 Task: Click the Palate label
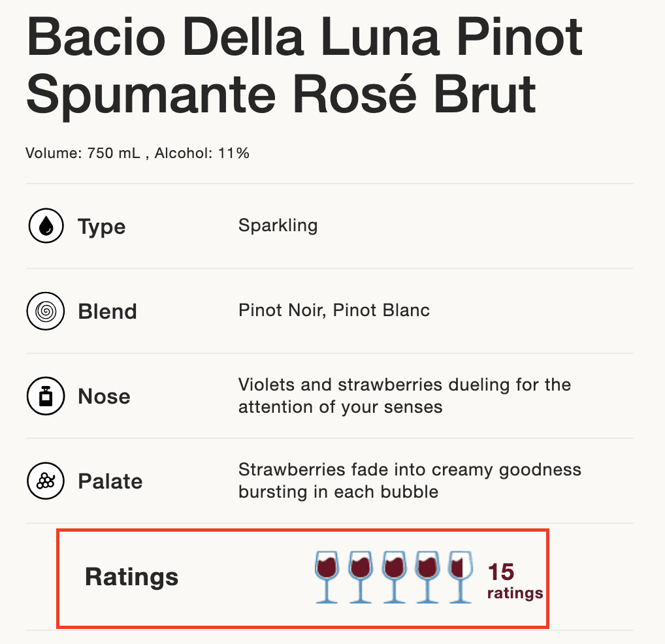pos(110,481)
